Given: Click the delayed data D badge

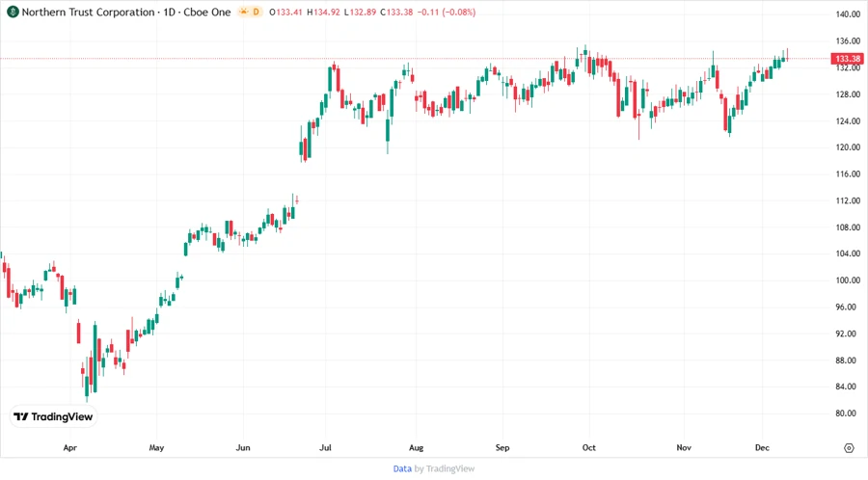Looking at the screenshot, I should [257, 12].
